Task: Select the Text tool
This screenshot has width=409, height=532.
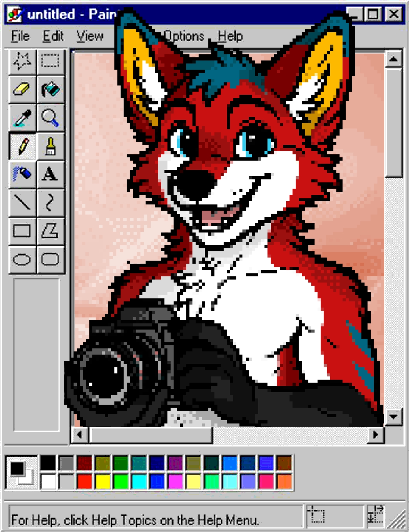Action: click(x=50, y=174)
